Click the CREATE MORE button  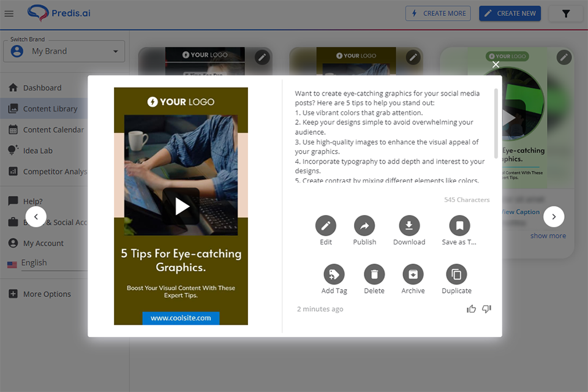pyautogui.click(x=438, y=13)
